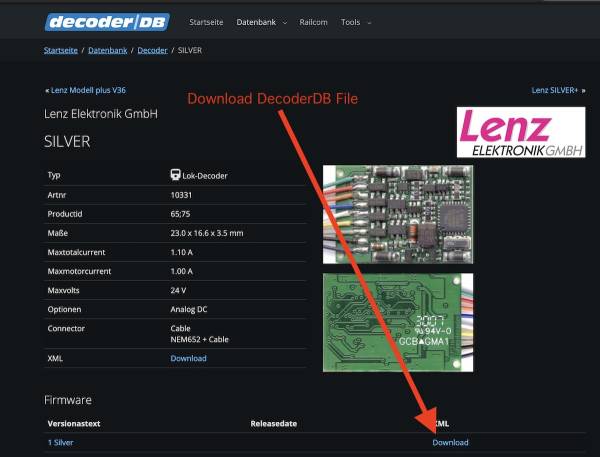The image size is (600, 457).
Task: Click the Decoder breadcrumb link
Action: tap(152, 49)
